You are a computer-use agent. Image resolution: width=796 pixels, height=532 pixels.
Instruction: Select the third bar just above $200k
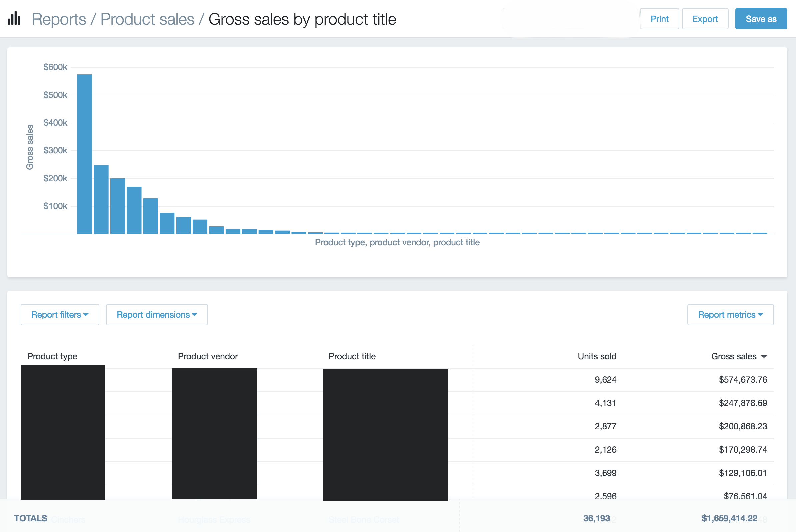pos(117,206)
